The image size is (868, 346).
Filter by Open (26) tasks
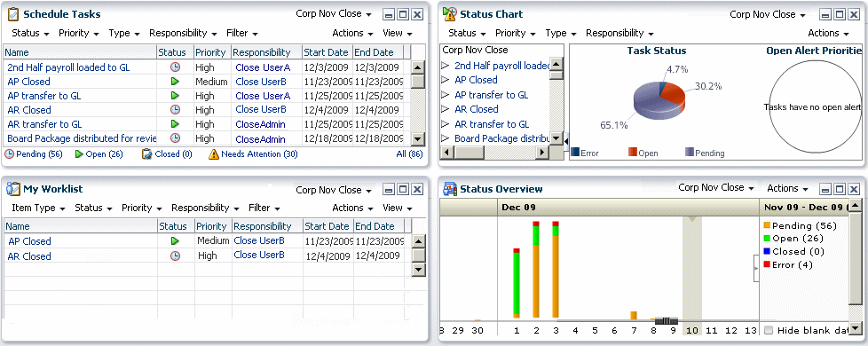[x=99, y=153]
